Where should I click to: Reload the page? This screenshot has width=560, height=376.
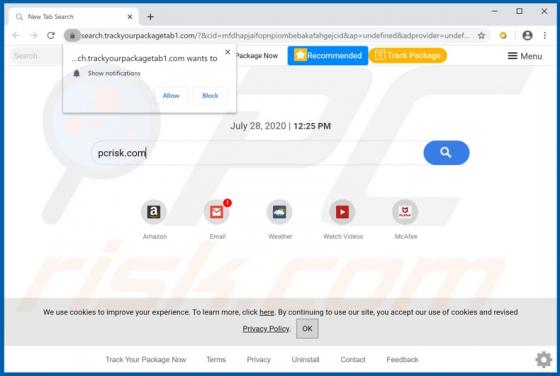point(51,35)
